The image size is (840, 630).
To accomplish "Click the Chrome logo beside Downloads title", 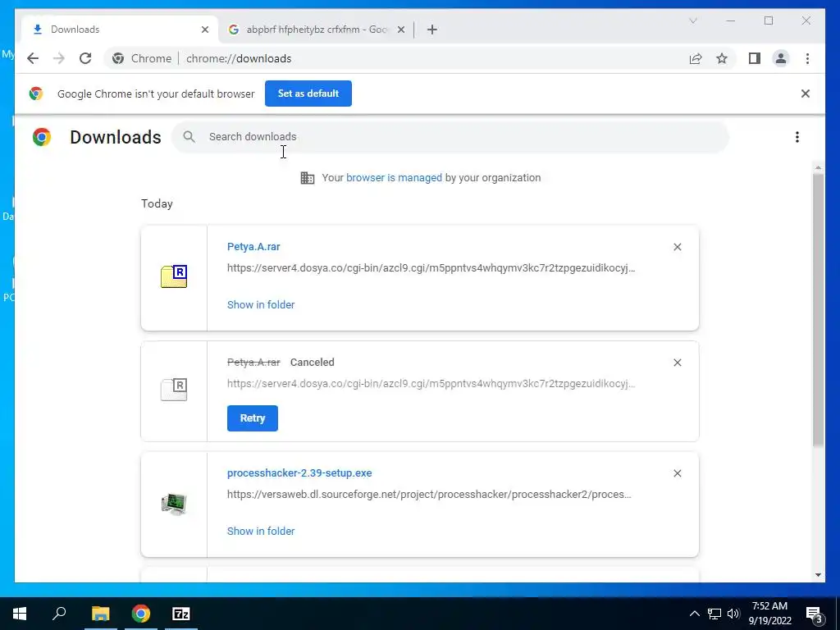I will [42, 137].
